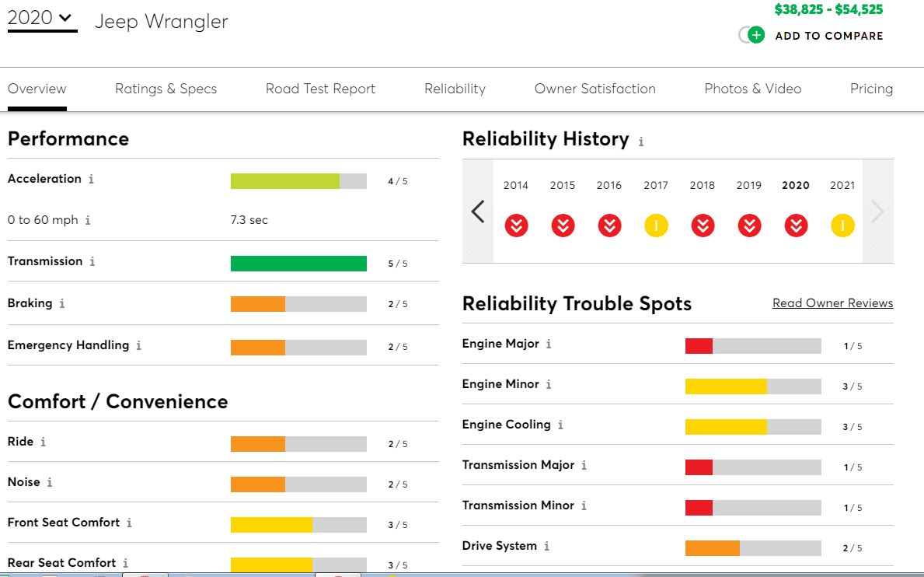Show info for Ride
This screenshot has height=577, width=924.
(43, 442)
